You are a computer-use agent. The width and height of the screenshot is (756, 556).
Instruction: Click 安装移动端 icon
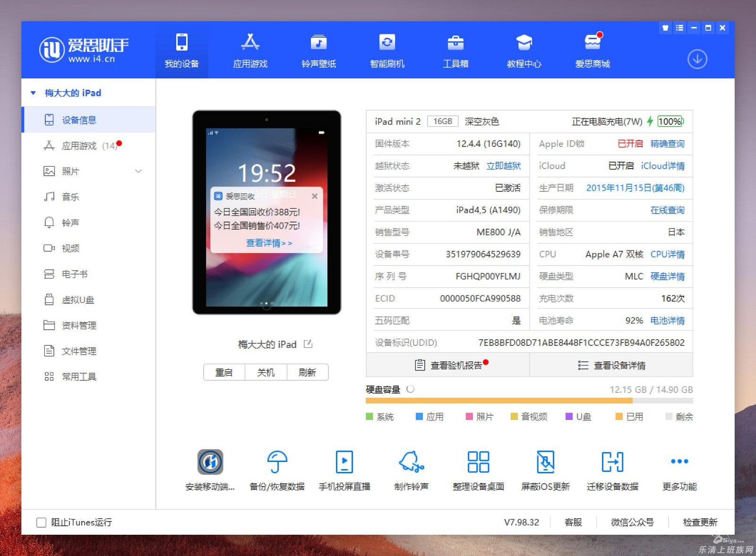(x=210, y=462)
